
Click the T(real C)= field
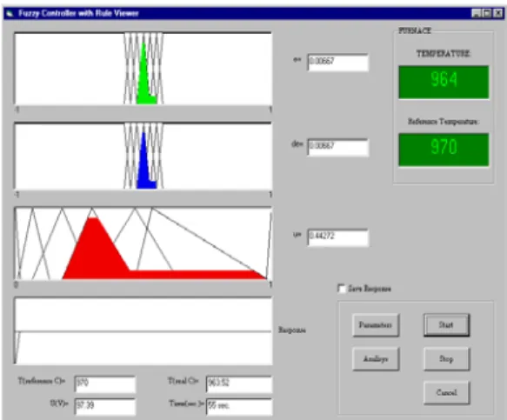click(239, 384)
